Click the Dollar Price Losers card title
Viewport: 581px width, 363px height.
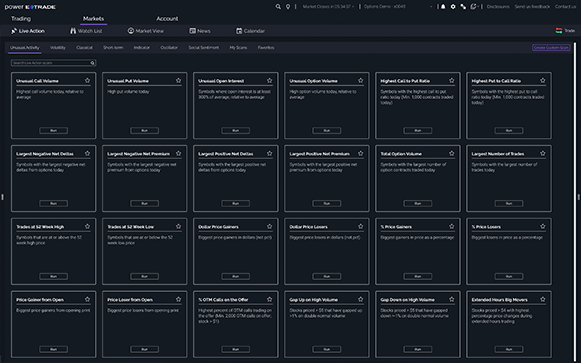[308, 227]
